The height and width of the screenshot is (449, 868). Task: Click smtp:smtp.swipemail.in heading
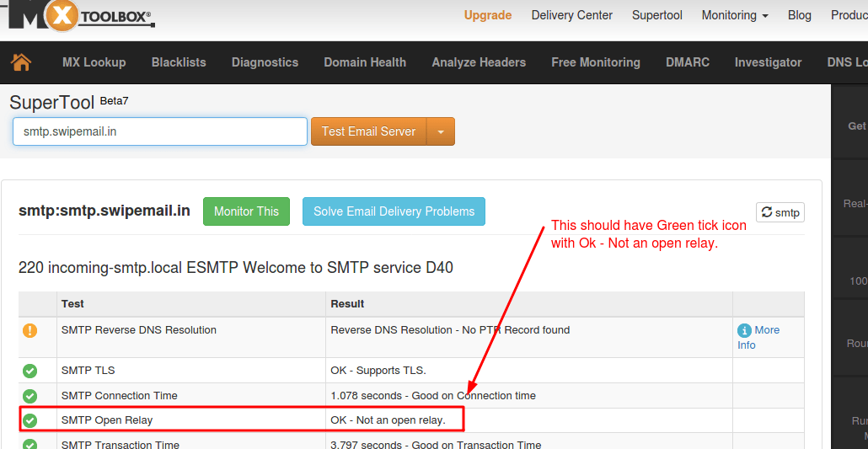click(104, 211)
